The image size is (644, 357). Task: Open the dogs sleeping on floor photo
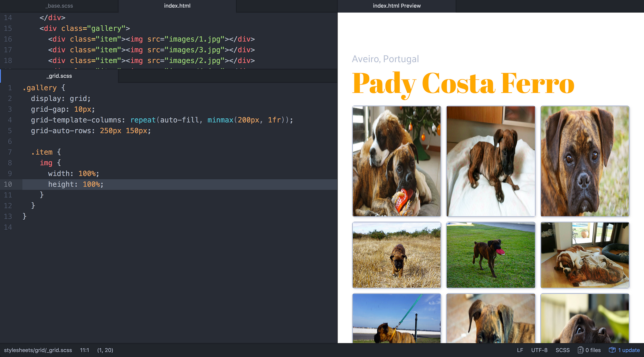[585, 255]
